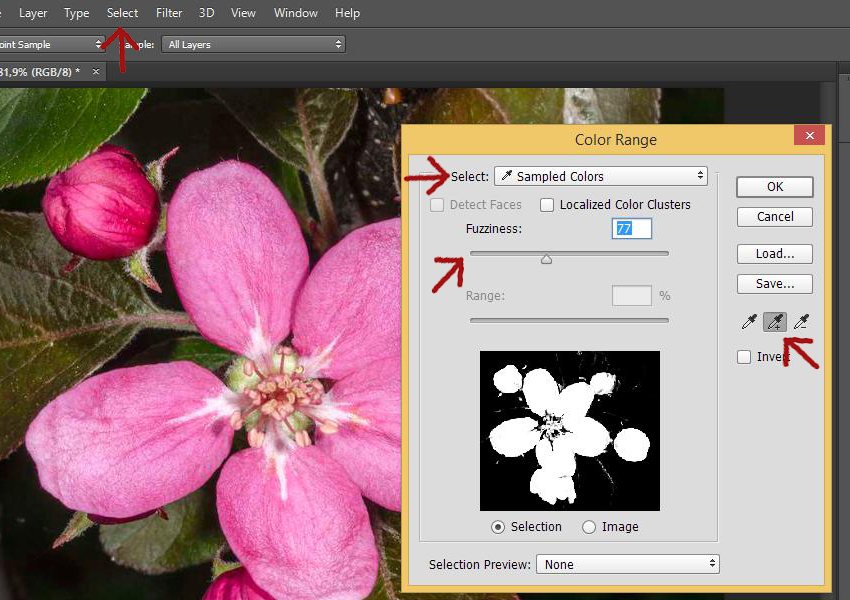The image size is (850, 600).
Task: Click OK in Color Range
Action: [774, 187]
